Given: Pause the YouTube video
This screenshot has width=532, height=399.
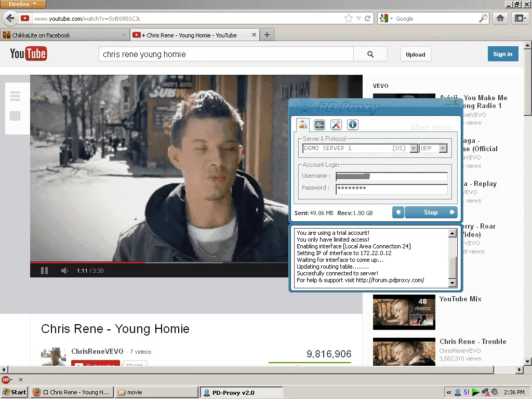Looking at the screenshot, I should tap(44, 271).
